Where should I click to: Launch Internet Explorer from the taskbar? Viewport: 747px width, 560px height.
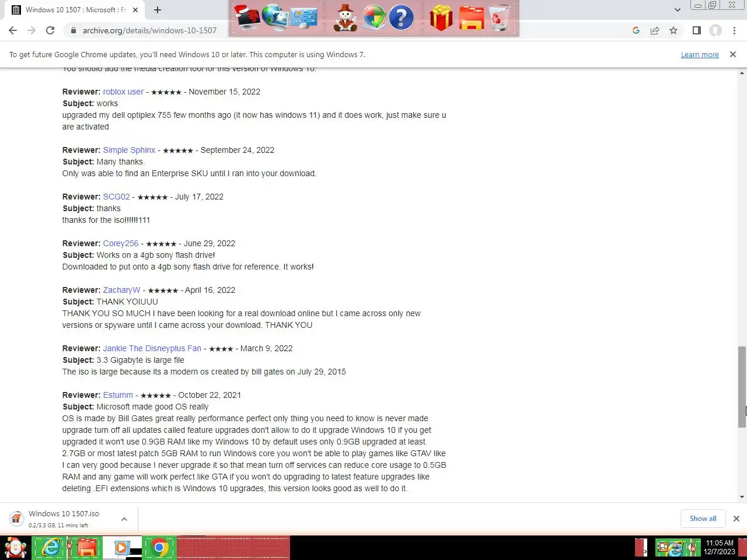point(51,548)
